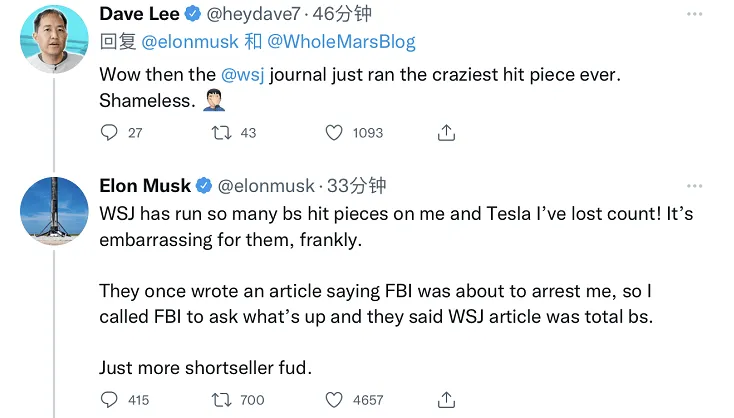734x418 pixels.
Task: Share Dave Lee's tweet
Action: click(447, 132)
